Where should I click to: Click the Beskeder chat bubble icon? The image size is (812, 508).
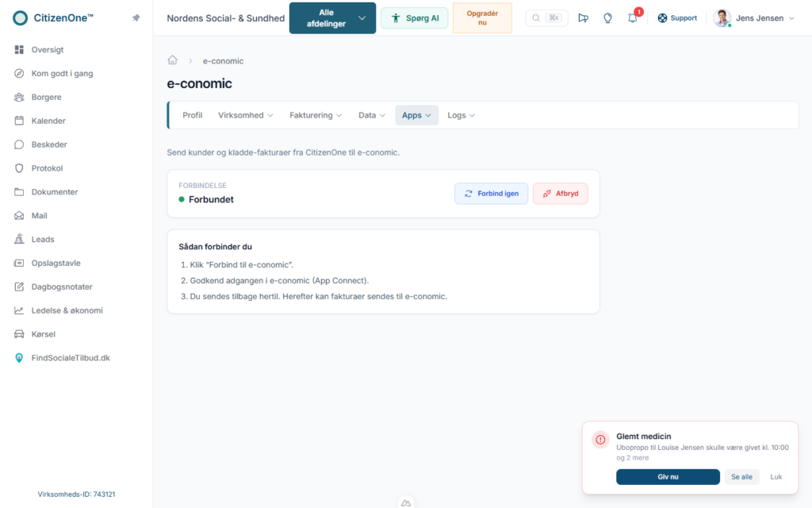19,144
